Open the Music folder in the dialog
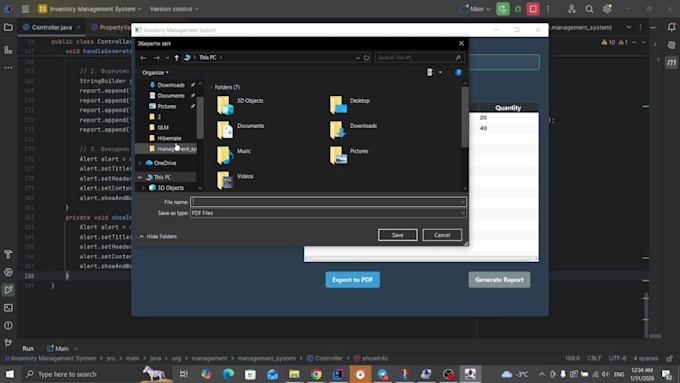Viewport: 680px width, 383px height. point(234,155)
